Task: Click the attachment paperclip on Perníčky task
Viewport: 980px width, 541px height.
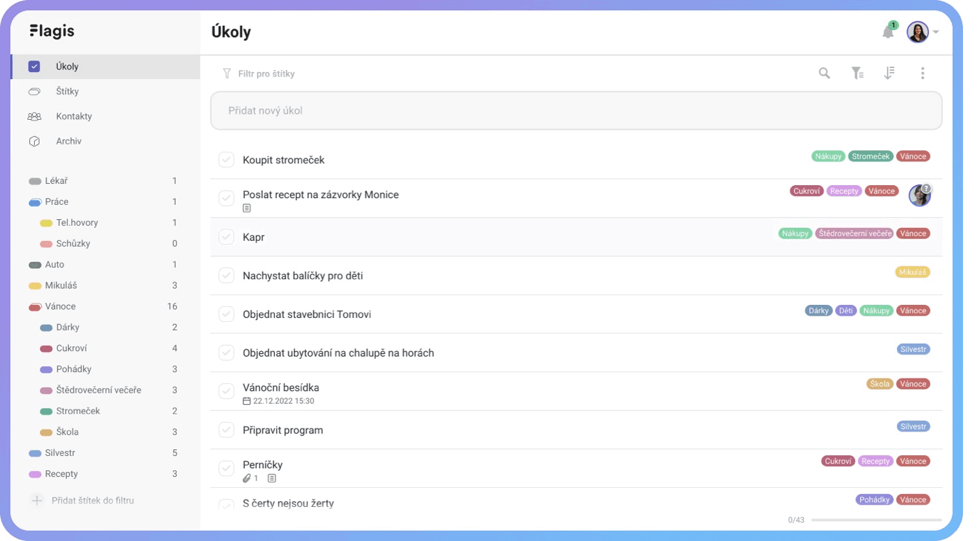Action: pos(247,478)
